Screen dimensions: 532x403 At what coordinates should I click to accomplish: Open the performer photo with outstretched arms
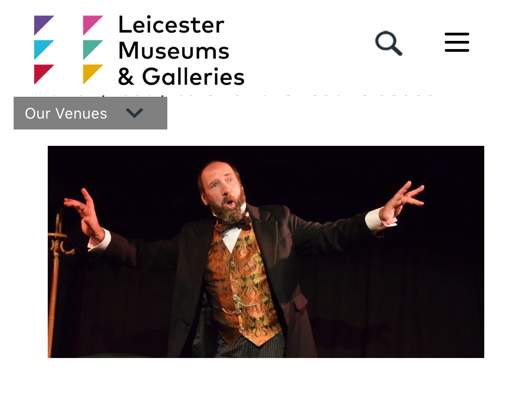[266, 252]
